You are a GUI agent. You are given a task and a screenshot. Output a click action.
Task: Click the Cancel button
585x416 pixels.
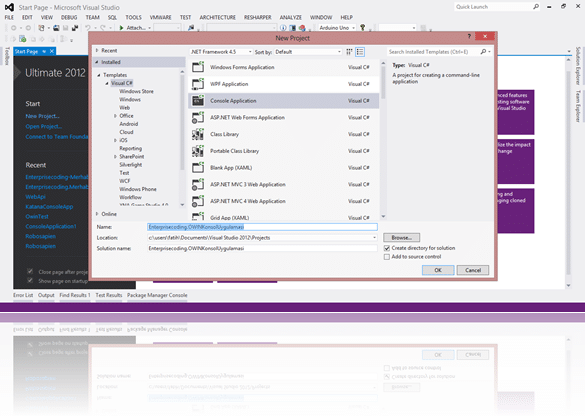click(473, 270)
